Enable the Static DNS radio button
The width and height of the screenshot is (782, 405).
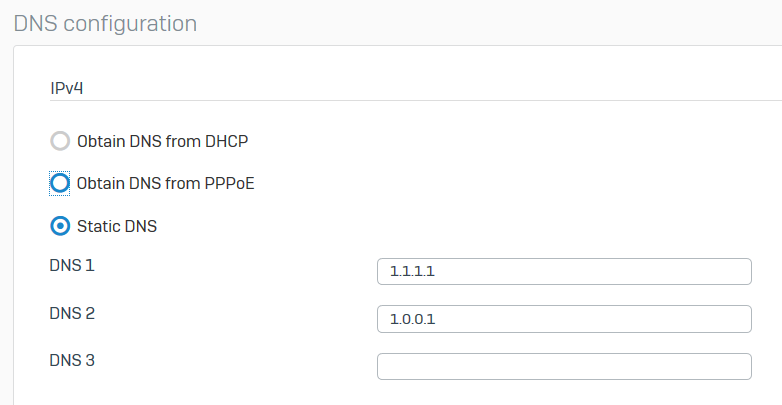pos(60,226)
